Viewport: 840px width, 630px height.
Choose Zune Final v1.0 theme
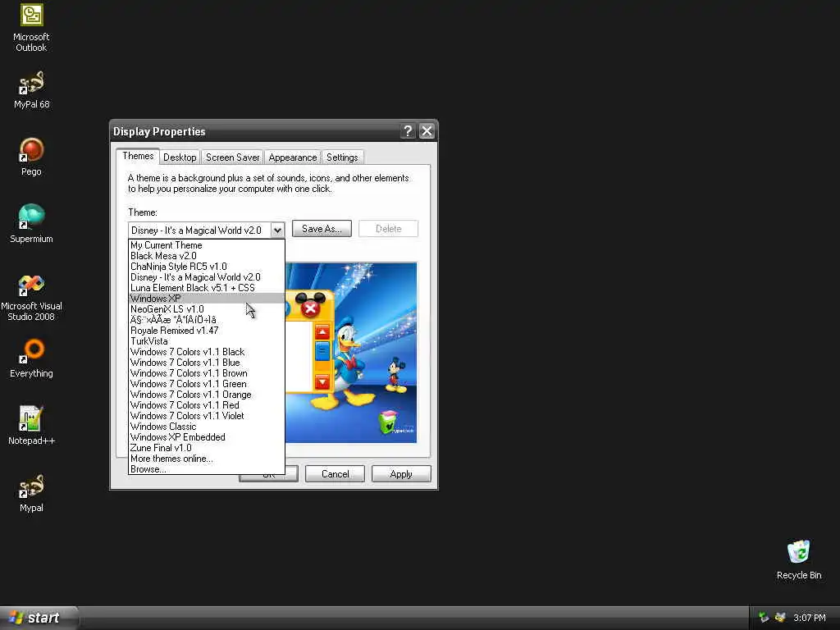point(206,448)
